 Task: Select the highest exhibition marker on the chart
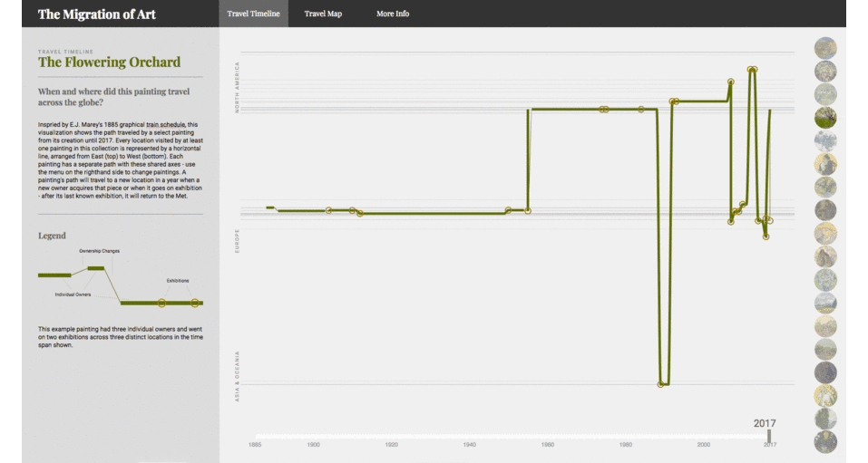(x=751, y=70)
